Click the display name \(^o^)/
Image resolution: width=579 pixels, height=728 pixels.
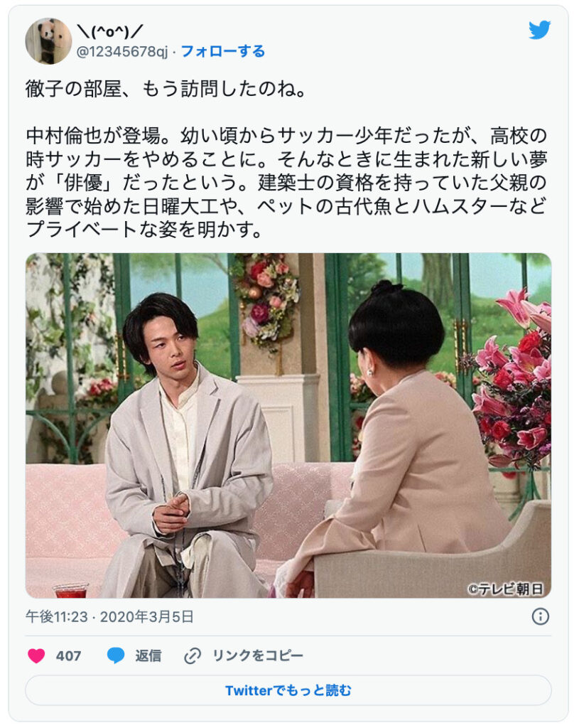[x=109, y=32]
